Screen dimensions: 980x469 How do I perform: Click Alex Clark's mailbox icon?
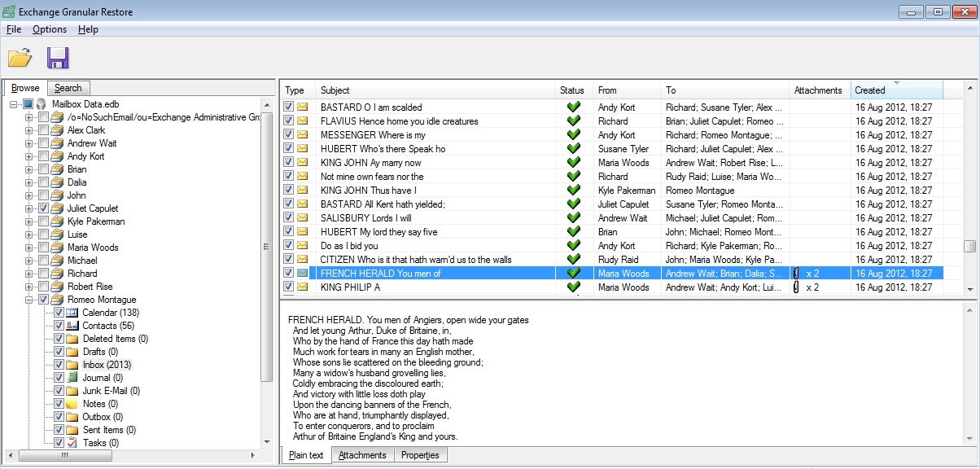[x=57, y=130]
